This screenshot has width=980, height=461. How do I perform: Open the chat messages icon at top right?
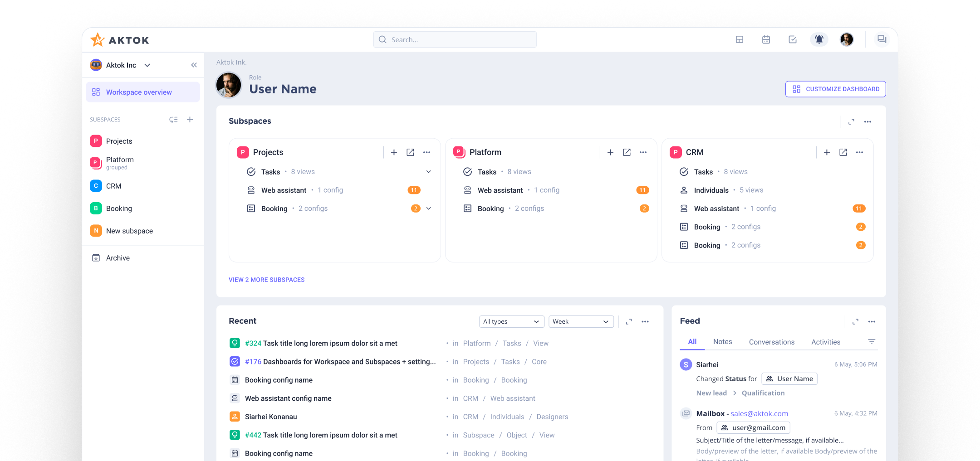point(882,39)
